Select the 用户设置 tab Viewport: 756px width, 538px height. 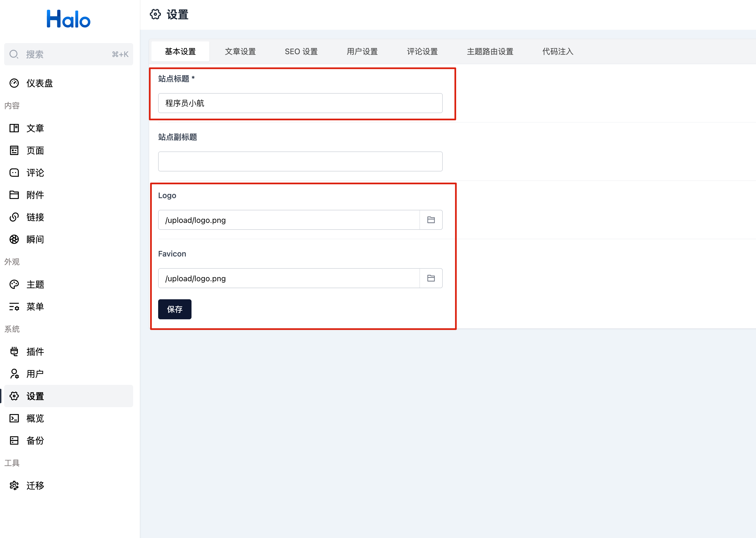pos(362,51)
